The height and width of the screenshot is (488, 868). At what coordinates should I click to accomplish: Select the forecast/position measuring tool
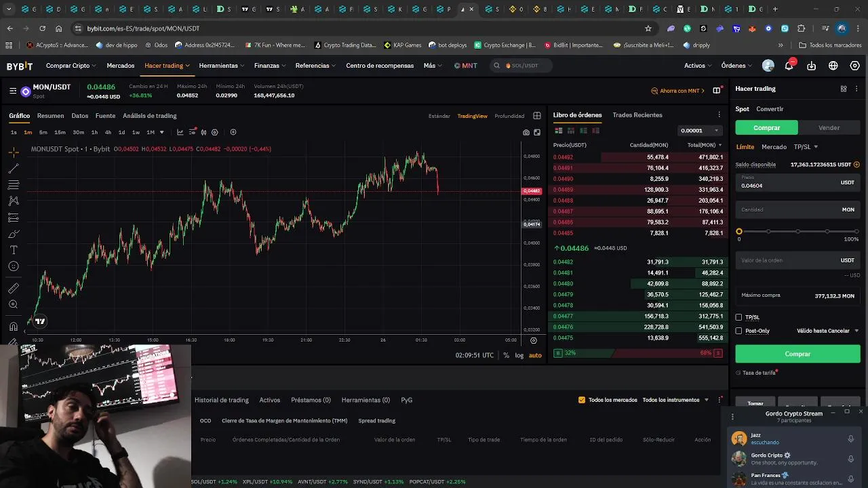click(x=14, y=218)
